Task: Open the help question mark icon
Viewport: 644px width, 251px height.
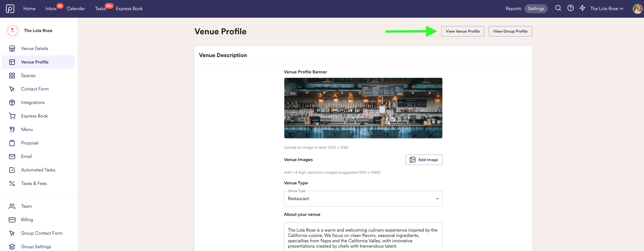Action: (571, 8)
